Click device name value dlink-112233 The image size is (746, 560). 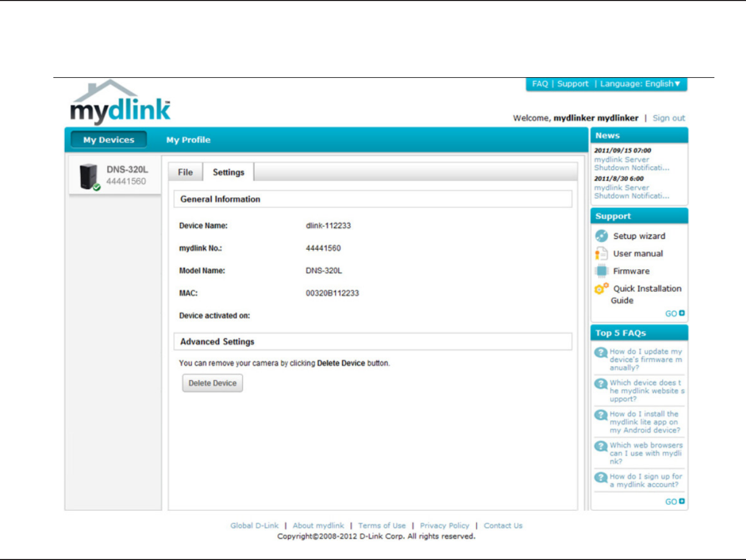click(x=328, y=226)
